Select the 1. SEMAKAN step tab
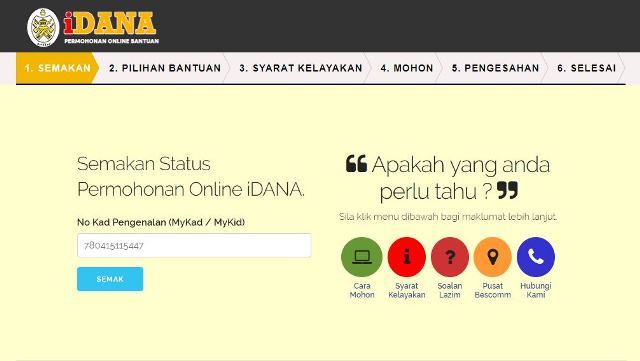Viewport: 640px width, 361px height. click(57, 68)
